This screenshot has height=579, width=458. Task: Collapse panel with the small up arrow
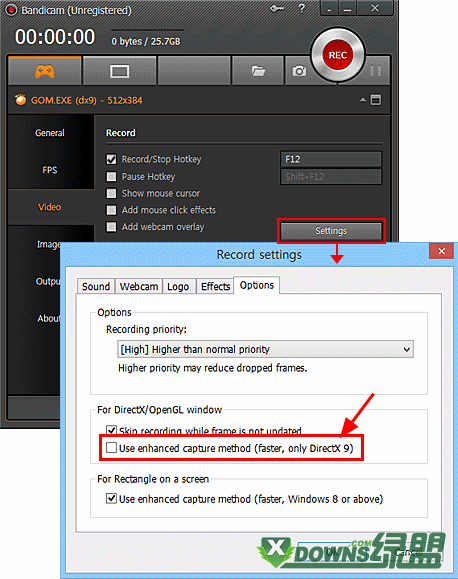point(363,100)
